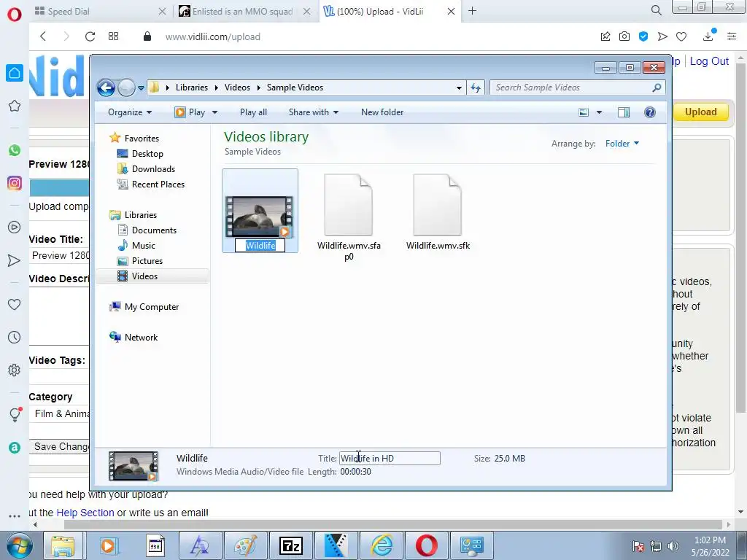Select the Videos library
This screenshot has height=560, width=747.
[x=152, y=276]
